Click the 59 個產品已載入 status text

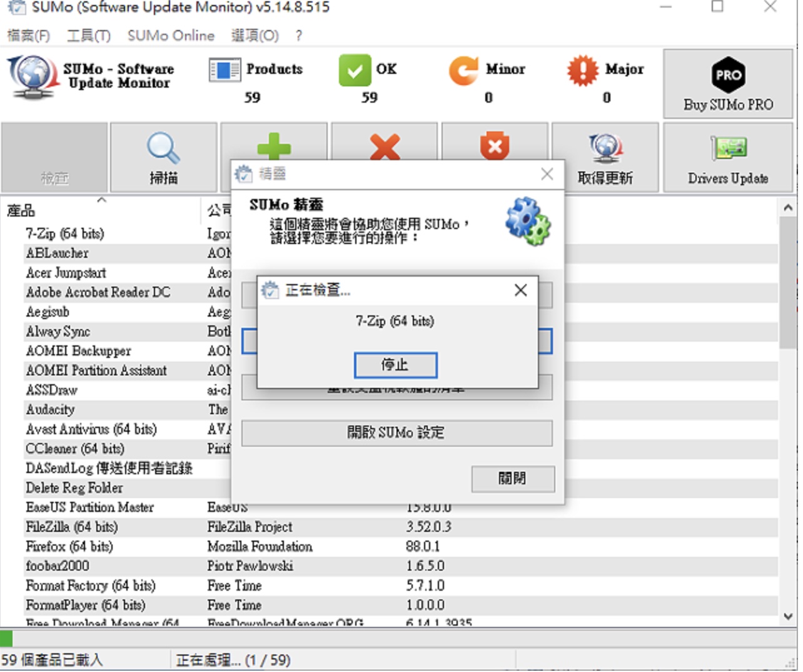point(52,660)
